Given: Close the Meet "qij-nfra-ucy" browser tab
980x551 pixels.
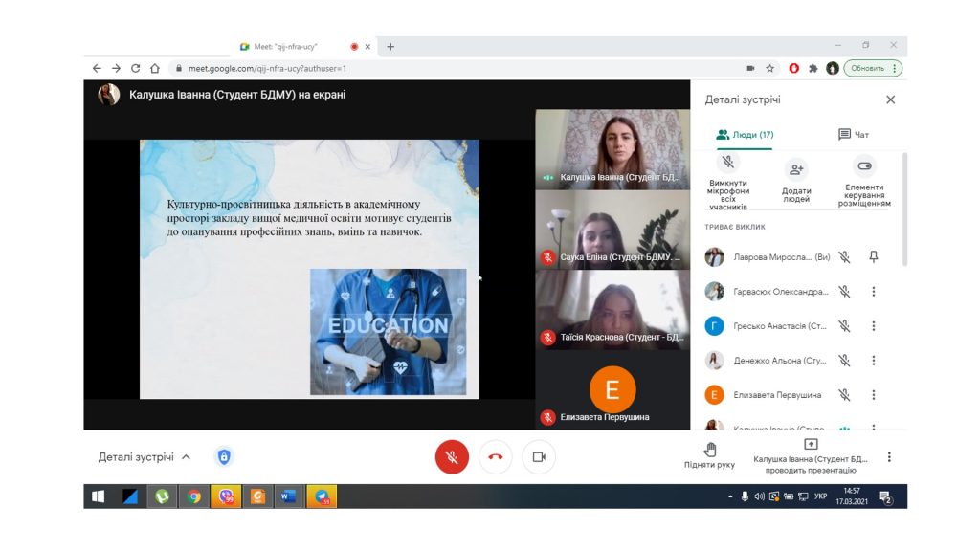Looking at the screenshot, I should click(x=367, y=46).
